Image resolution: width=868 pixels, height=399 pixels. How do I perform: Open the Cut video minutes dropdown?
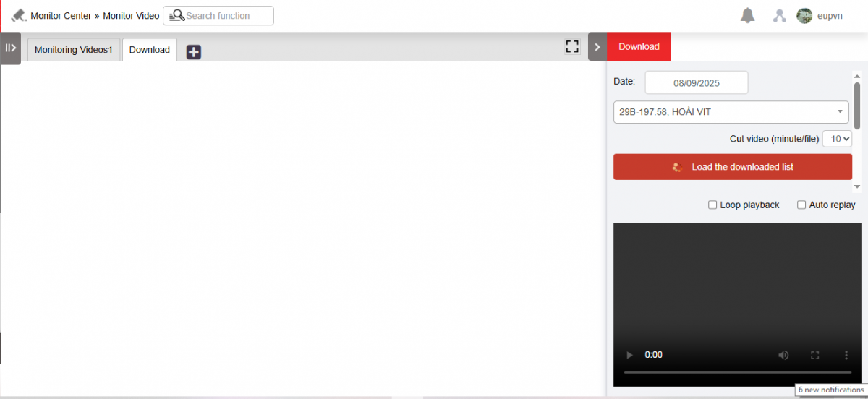point(838,139)
